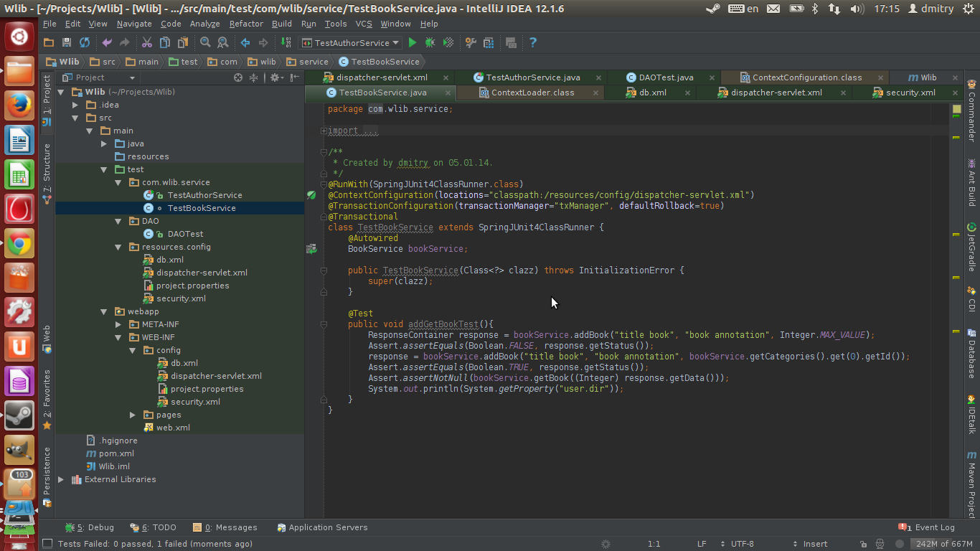
Task: Expand the .idea folder
Action: point(75,105)
